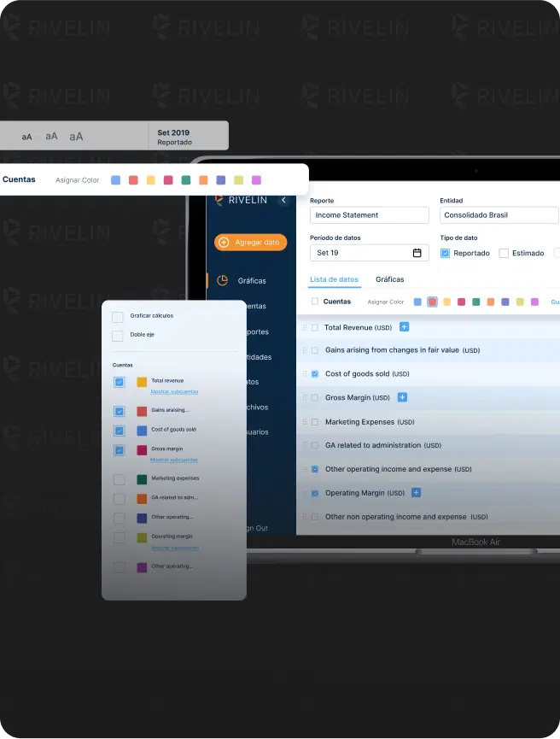Select the medium aA font size

pos(51,136)
